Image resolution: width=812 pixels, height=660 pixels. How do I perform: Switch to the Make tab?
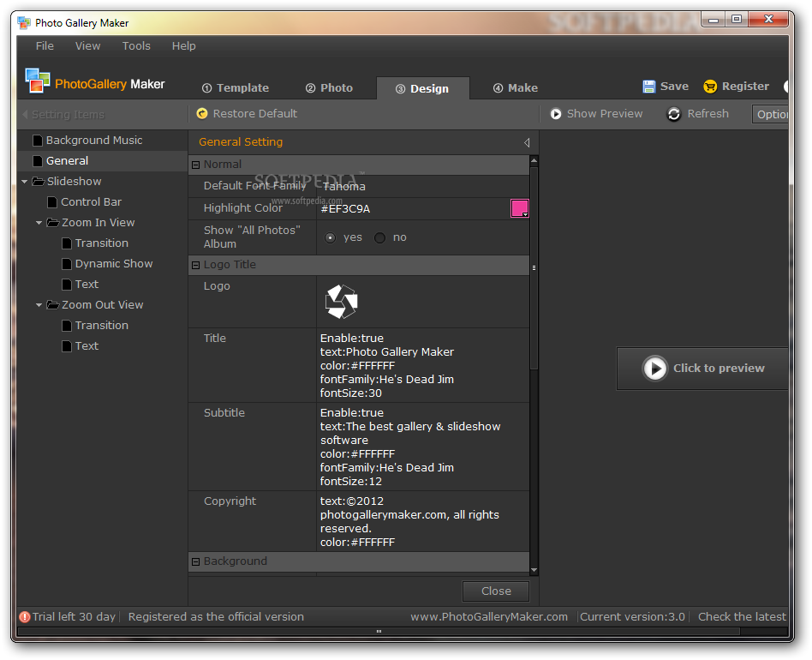(x=516, y=88)
